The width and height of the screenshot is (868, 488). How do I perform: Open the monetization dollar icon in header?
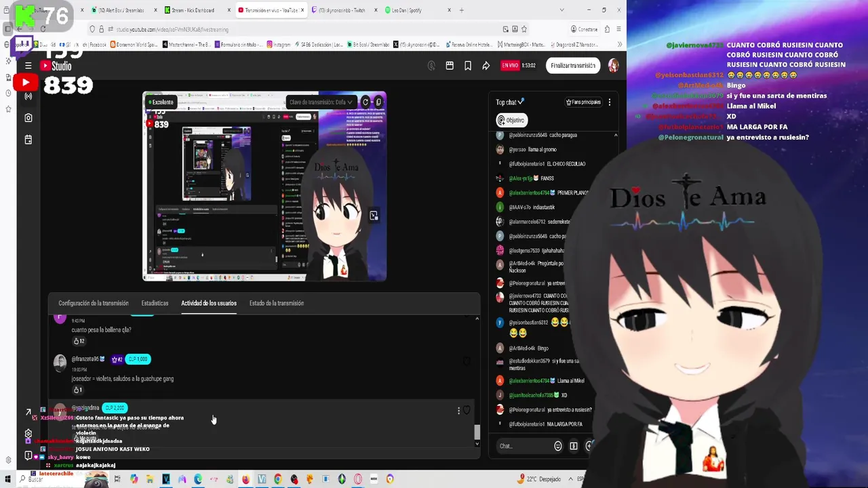click(431, 66)
